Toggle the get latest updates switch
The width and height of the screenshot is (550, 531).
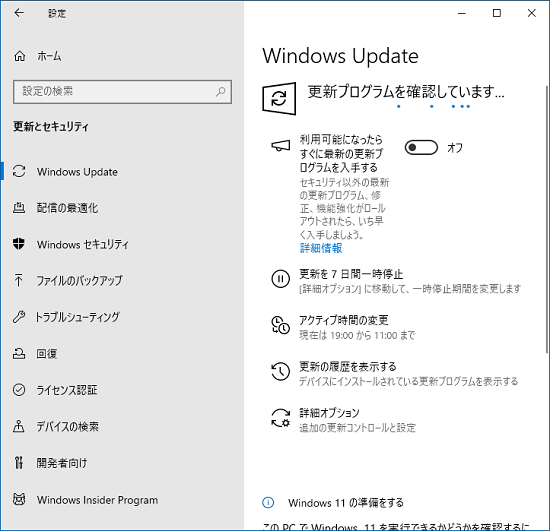[x=421, y=148]
